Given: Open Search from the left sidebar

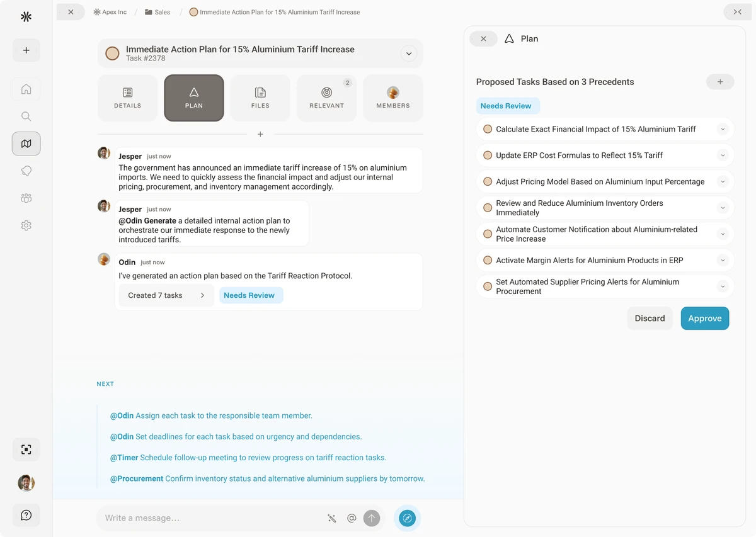Looking at the screenshot, I should (26, 116).
